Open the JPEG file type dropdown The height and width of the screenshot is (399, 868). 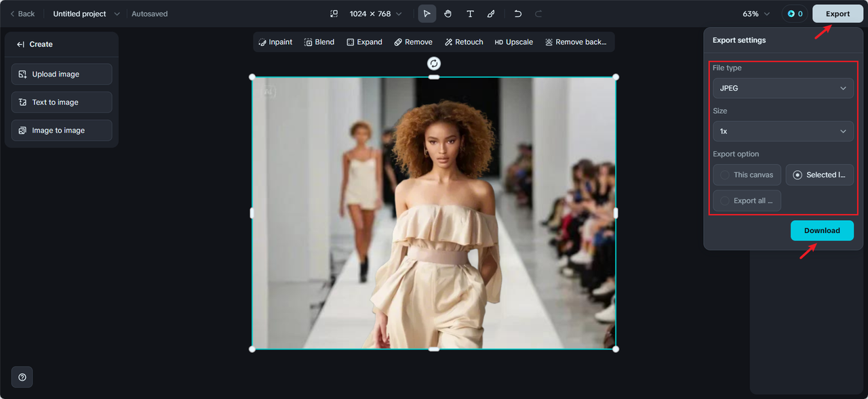(783, 88)
